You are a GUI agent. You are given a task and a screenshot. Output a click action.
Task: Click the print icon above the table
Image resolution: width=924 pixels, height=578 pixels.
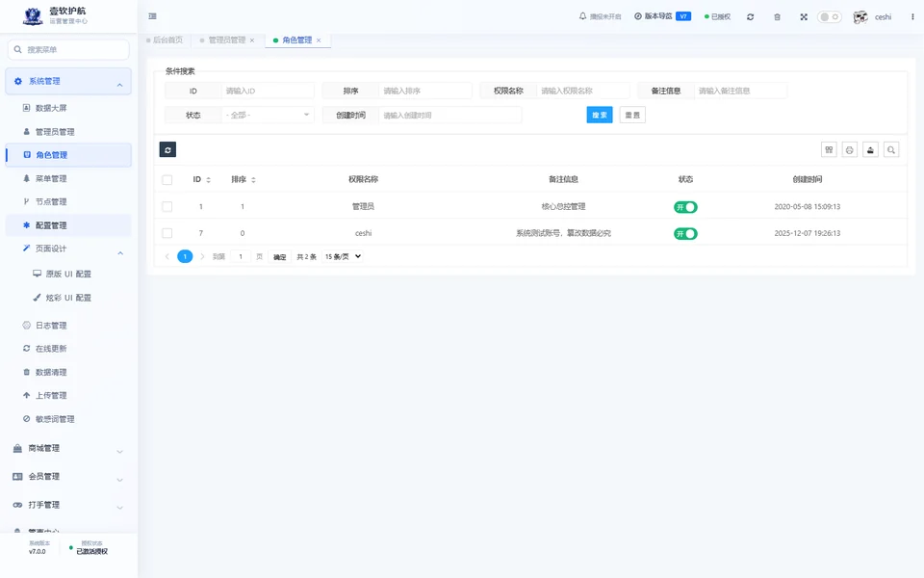(850, 150)
